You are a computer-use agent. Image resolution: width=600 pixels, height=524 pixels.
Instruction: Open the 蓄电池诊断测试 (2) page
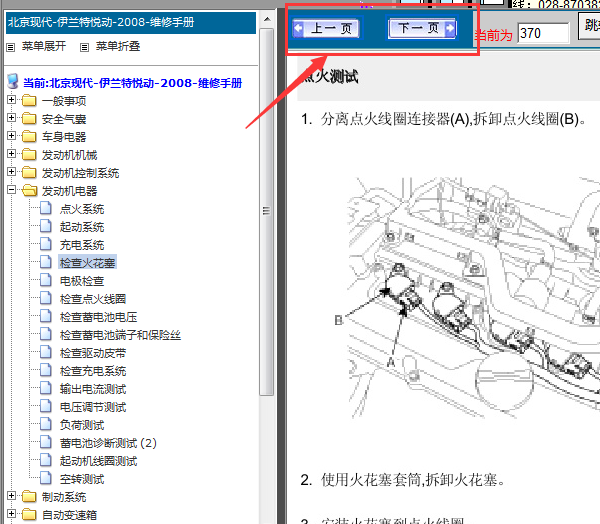(108, 443)
